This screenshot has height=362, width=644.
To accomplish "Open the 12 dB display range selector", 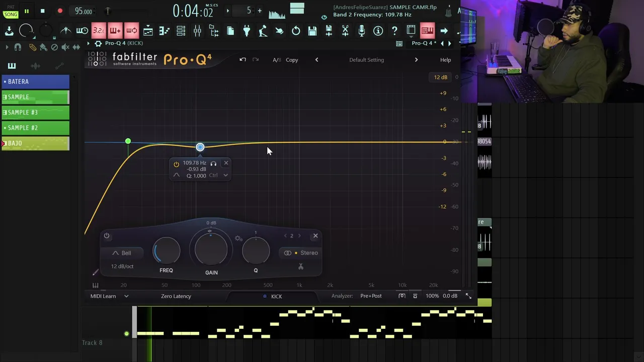I will pos(441,77).
